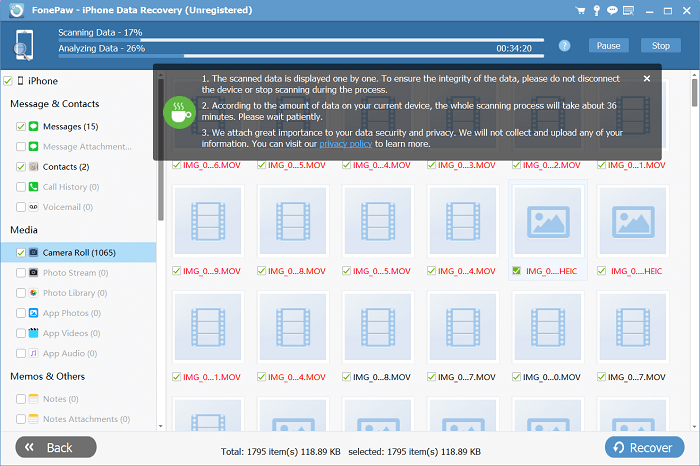This screenshot has height=466, width=700.
Task: Click the main panel scroll up arrow
Action: point(694,74)
